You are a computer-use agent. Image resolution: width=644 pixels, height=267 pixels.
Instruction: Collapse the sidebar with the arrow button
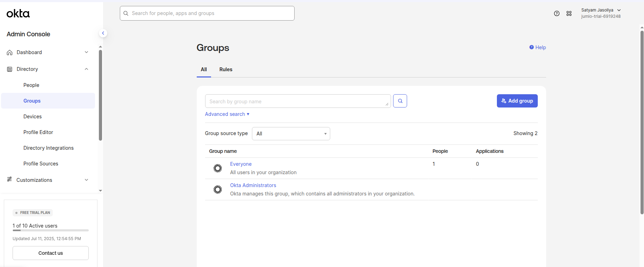(103, 33)
